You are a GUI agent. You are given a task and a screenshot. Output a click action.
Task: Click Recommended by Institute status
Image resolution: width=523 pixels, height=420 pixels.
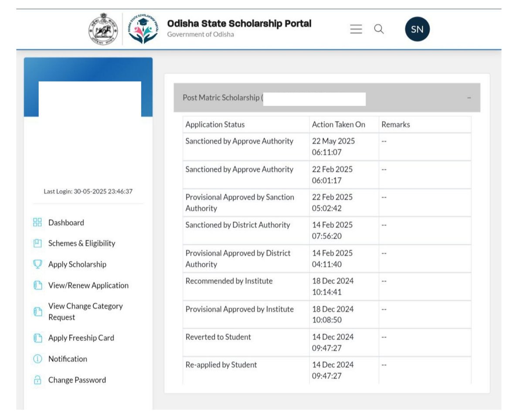coord(229,281)
